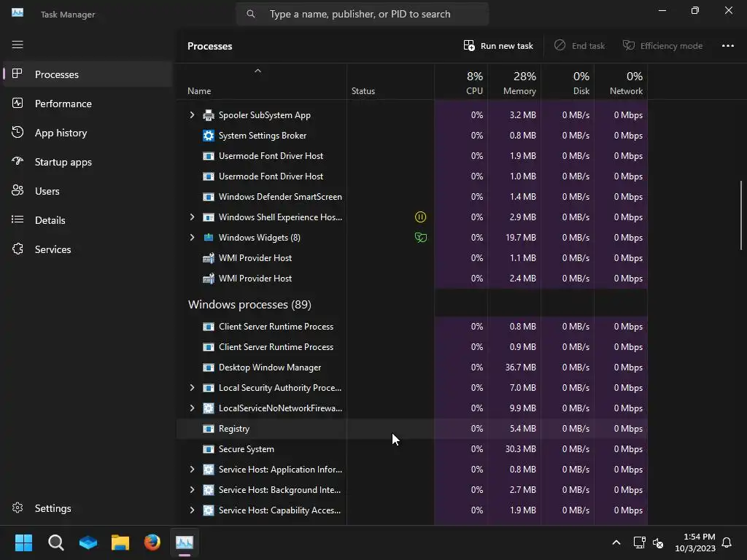Open more options ellipsis menu
The height and width of the screenshot is (560, 747).
coord(727,46)
